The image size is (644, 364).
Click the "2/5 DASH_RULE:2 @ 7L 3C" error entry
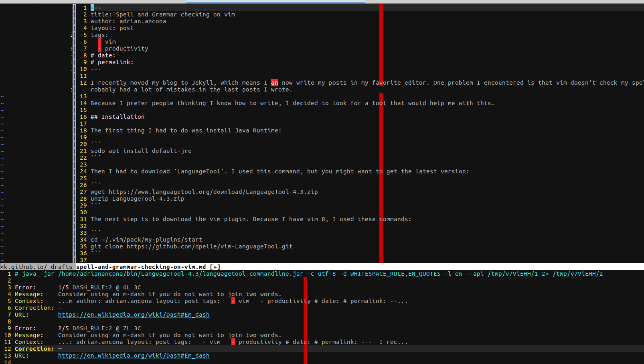click(99, 328)
